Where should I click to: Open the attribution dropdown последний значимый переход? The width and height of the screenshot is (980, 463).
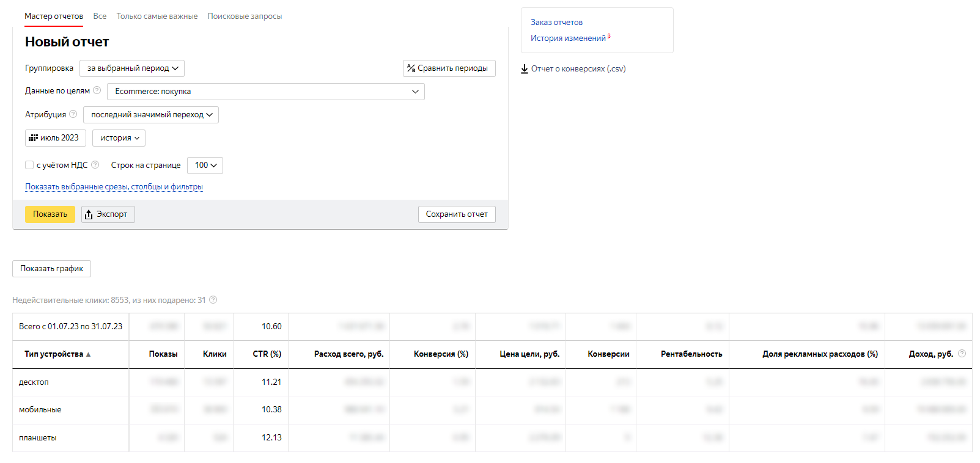(151, 115)
